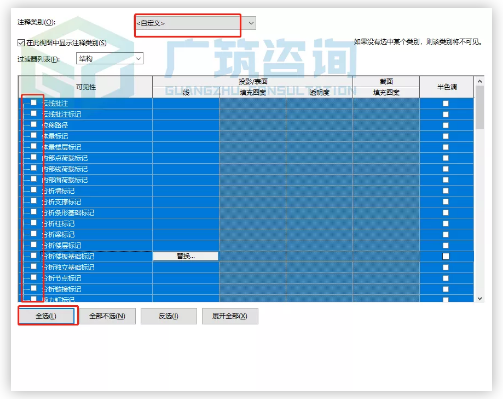Select the 体量标记 category name
503x399 pixels.
click(55, 136)
